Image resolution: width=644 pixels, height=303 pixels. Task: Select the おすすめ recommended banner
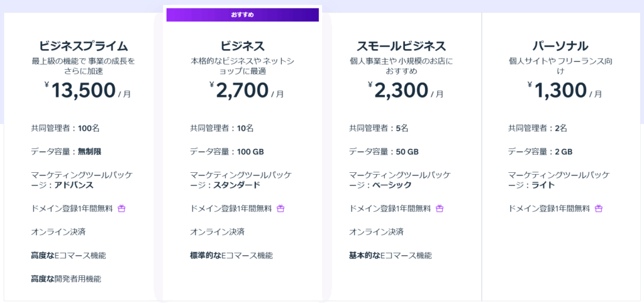(242, 15)
